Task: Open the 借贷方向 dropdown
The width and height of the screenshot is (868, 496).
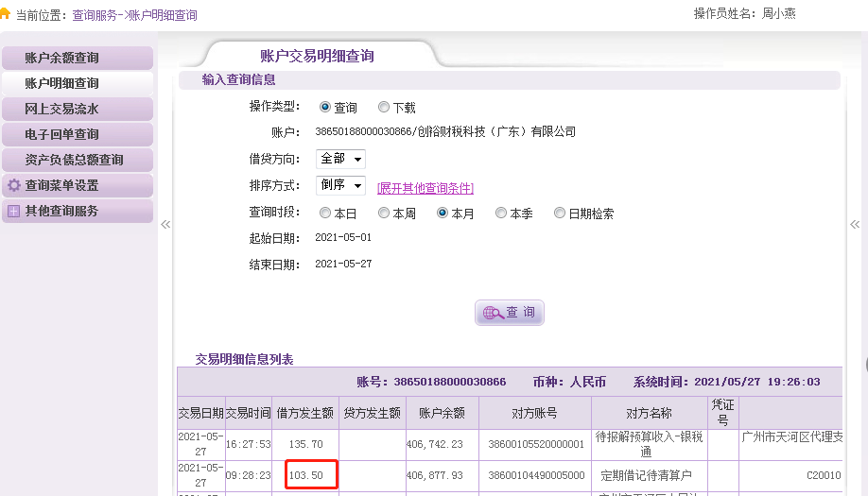Action: 340,159
